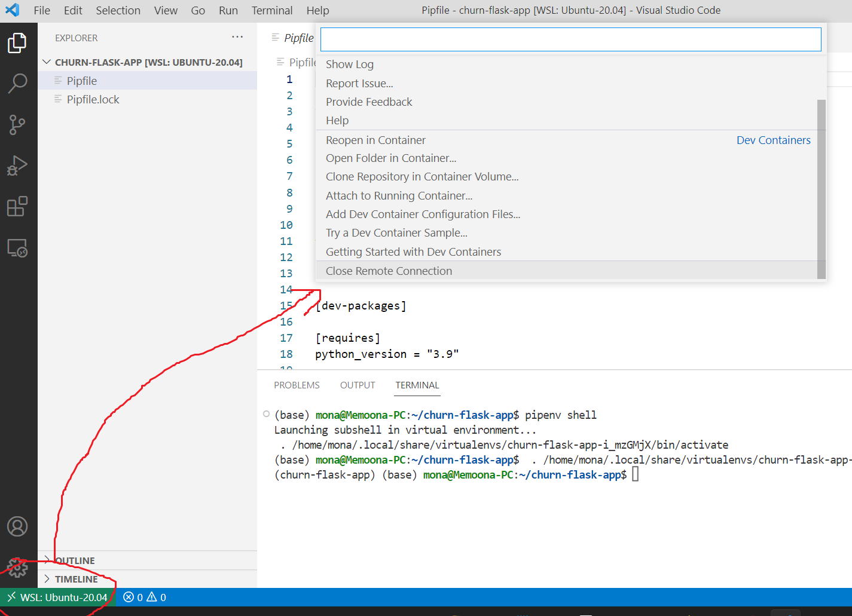
Task: Click the EXPLORER panel title
Action: pyautogui.click(x=76, y=38)
